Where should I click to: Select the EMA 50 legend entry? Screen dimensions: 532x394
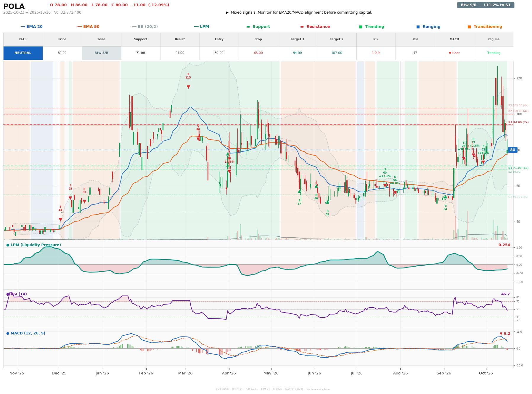pyautogui.click(x=88, y=27)
